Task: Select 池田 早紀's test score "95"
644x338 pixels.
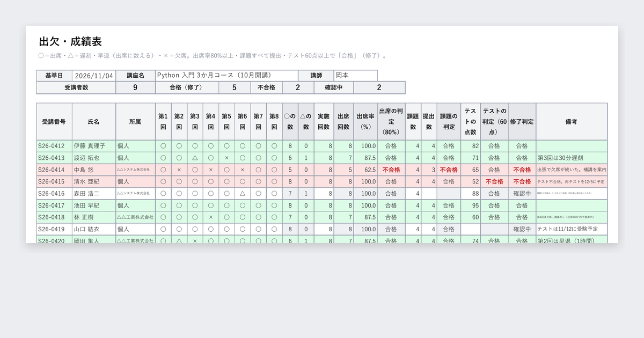Action: (475, 205)
